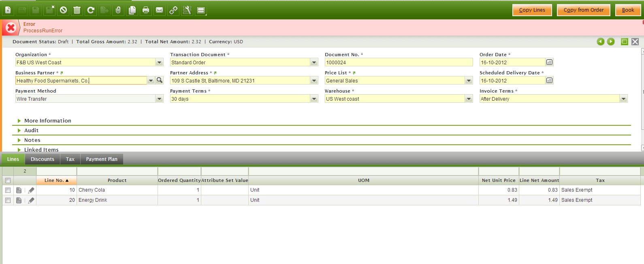644x264 pixels.
Task: Click the save record icon
Action: [x=36, y=10]
